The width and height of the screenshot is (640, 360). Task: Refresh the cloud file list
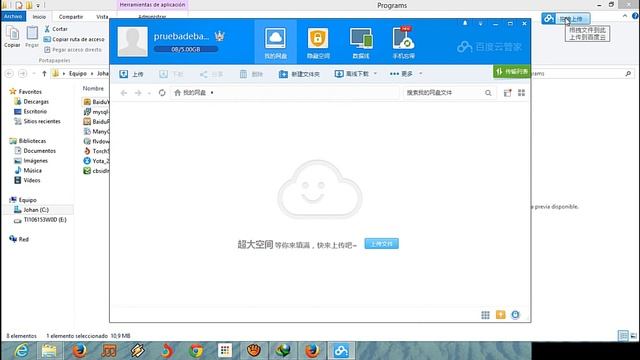pyautogui.click(x=162, y=93)
